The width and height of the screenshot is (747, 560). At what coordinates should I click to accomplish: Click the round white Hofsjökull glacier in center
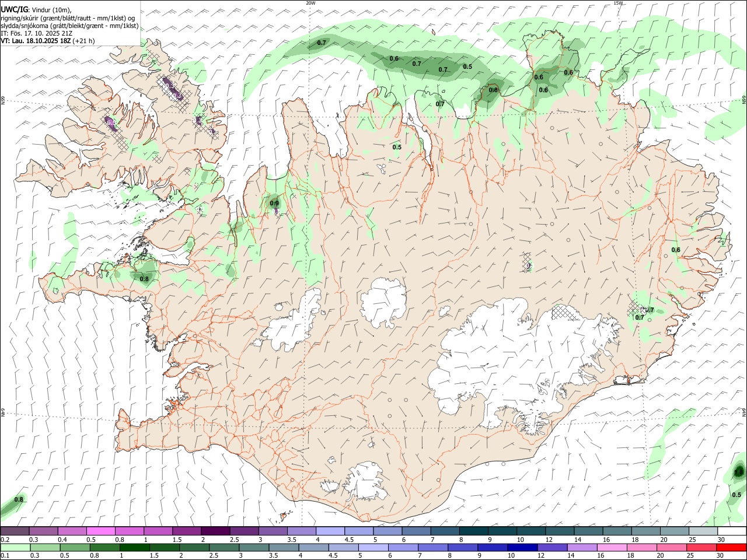[x=383, y=302]
